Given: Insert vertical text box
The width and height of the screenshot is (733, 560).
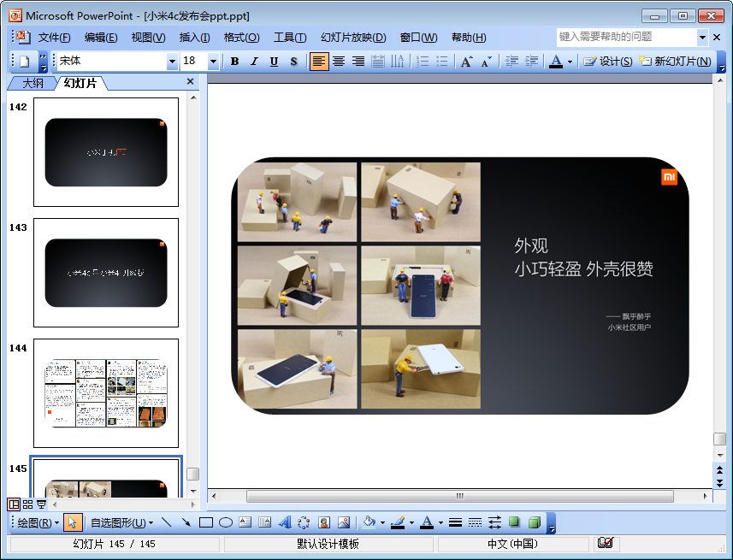Looking at the screenshot, I should (264, 522).
